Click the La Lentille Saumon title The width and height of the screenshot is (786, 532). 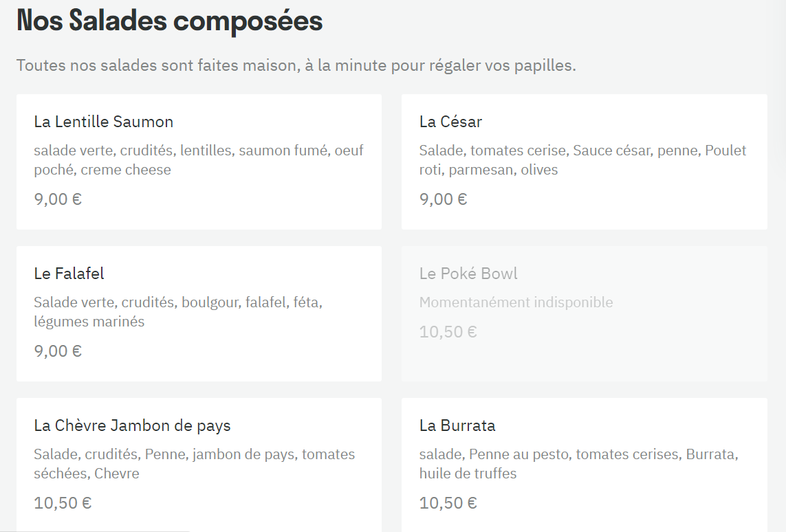pos(104,122)
